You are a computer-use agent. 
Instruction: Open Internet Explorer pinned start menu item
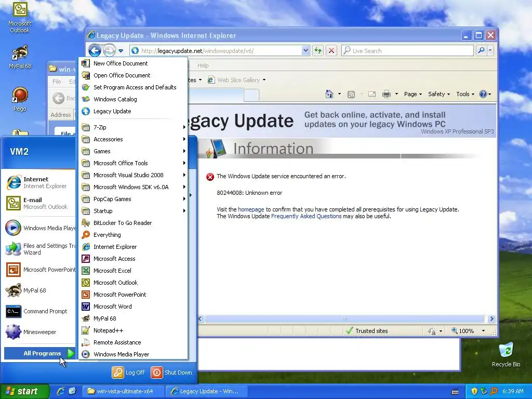39,182
